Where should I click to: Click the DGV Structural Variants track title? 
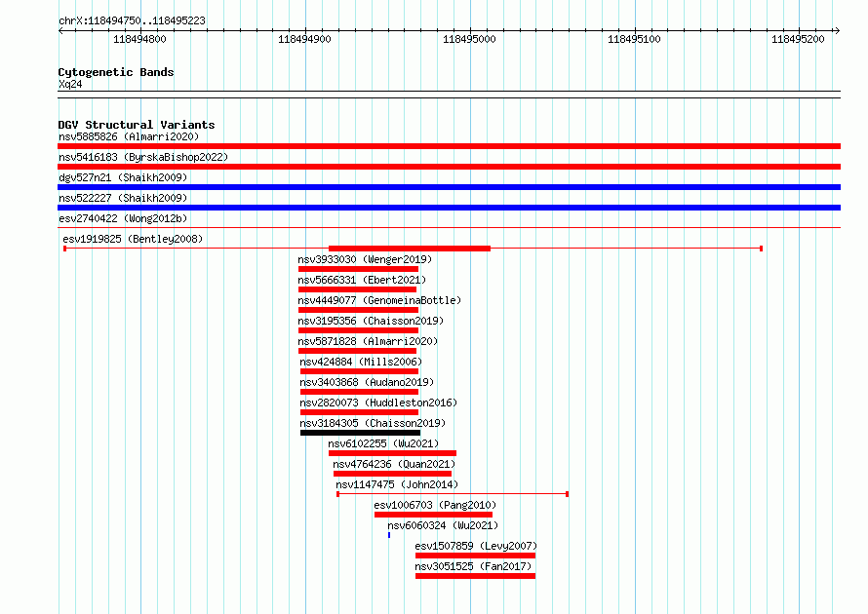click(x=137, y=125)
